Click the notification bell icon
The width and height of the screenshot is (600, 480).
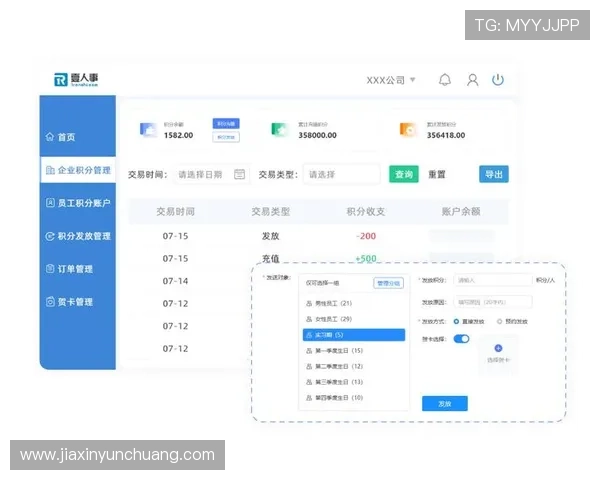tap(445, 80)
